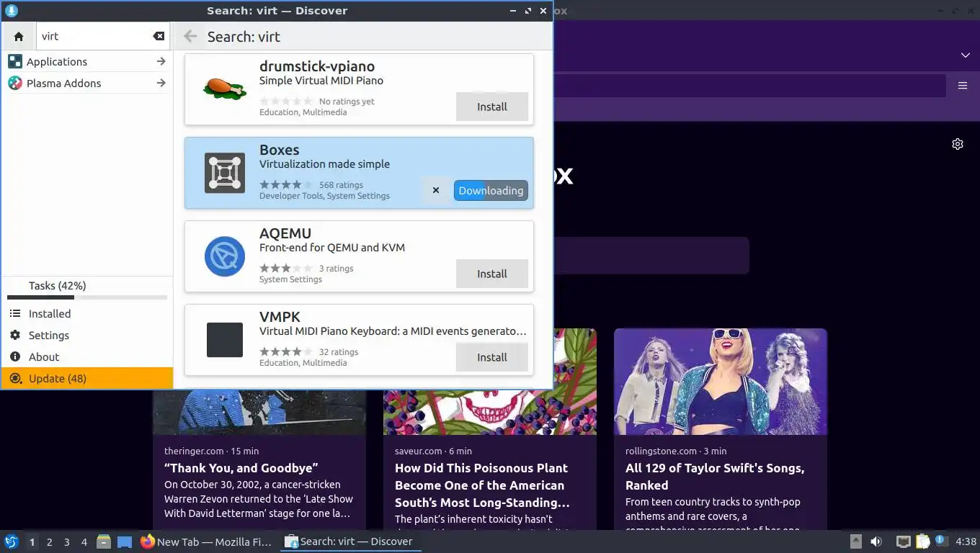Click the 'AQEMU' app title
Viewport: 980px width, 553px height.
tap(285, 233)
